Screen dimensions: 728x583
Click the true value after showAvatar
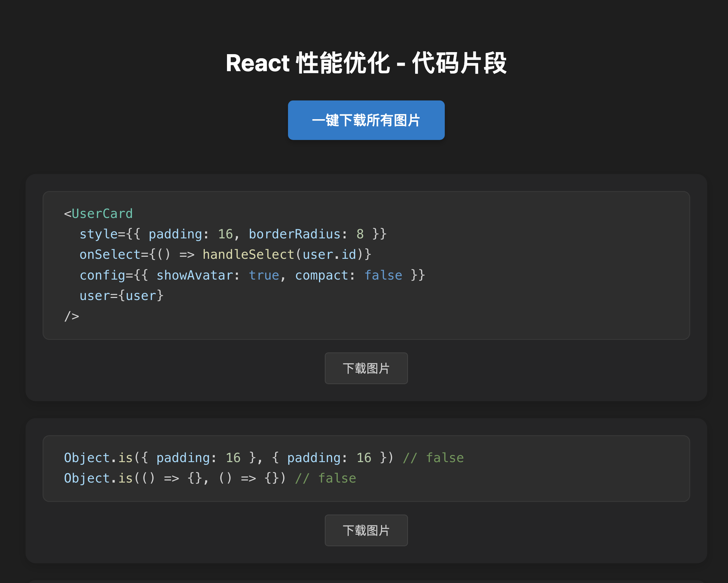[x=264, y=275]
